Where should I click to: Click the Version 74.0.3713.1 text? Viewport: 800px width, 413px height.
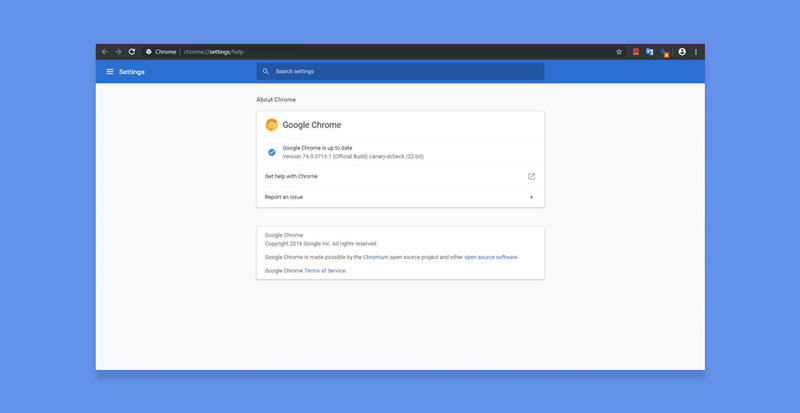(353, 157)
